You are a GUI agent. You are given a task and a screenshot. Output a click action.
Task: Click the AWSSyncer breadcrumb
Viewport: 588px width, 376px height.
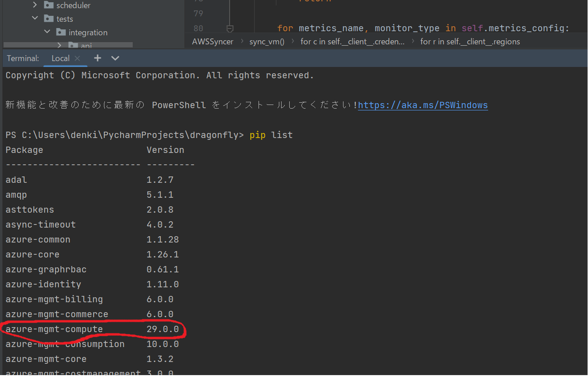213,42
